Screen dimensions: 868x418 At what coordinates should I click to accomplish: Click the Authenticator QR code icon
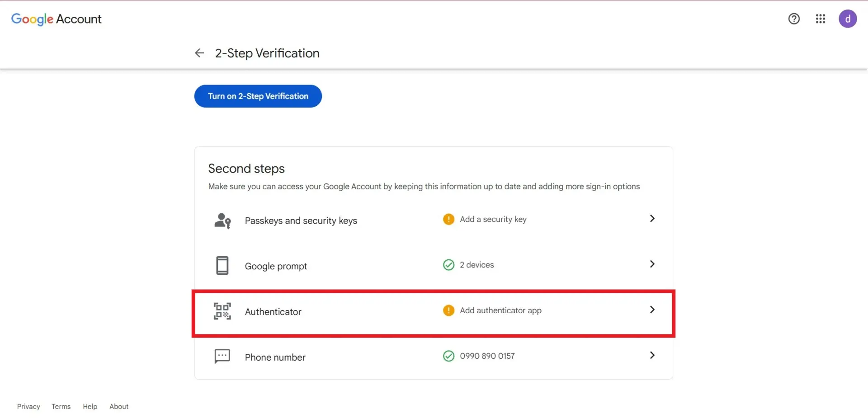tap(222, 311)
